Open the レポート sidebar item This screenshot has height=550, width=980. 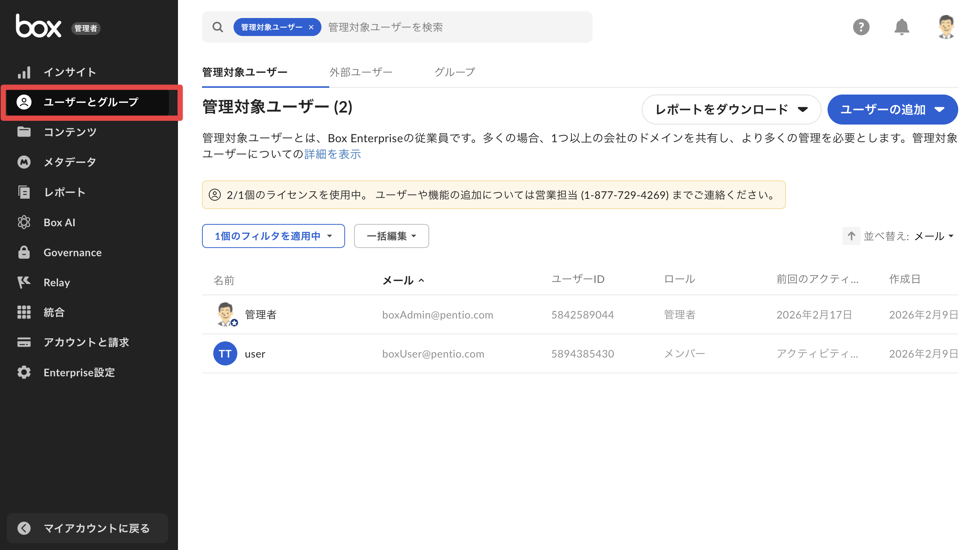[88, 192]
